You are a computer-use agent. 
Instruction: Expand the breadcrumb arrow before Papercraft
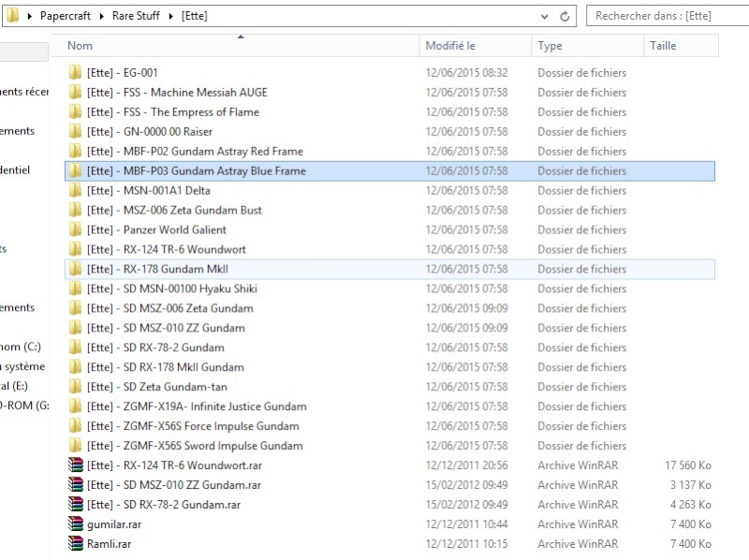pos(30,16)
